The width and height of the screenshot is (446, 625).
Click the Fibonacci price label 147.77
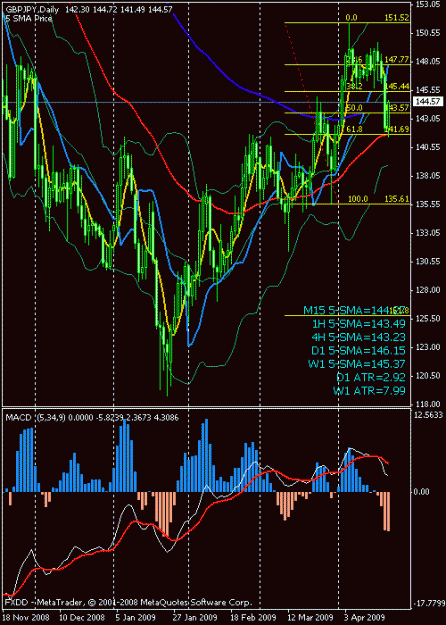(x=397, y=60)
